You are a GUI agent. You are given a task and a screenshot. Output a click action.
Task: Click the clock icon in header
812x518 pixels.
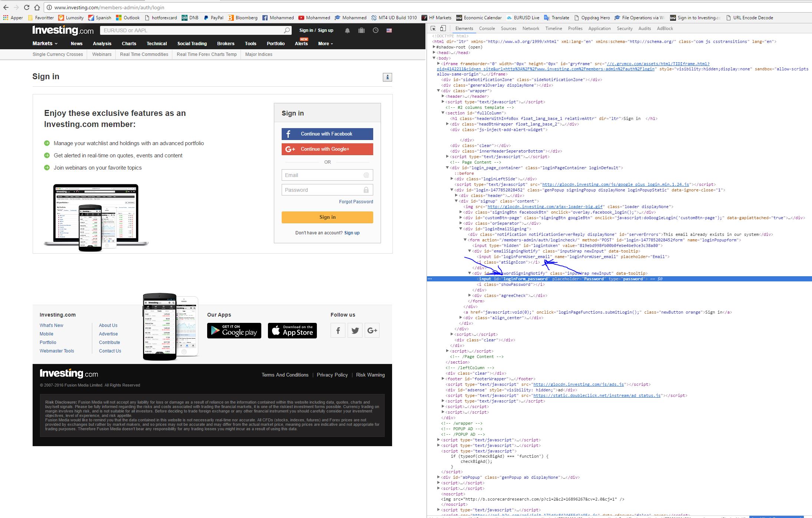pyautogui.click(x=375, y=30)
